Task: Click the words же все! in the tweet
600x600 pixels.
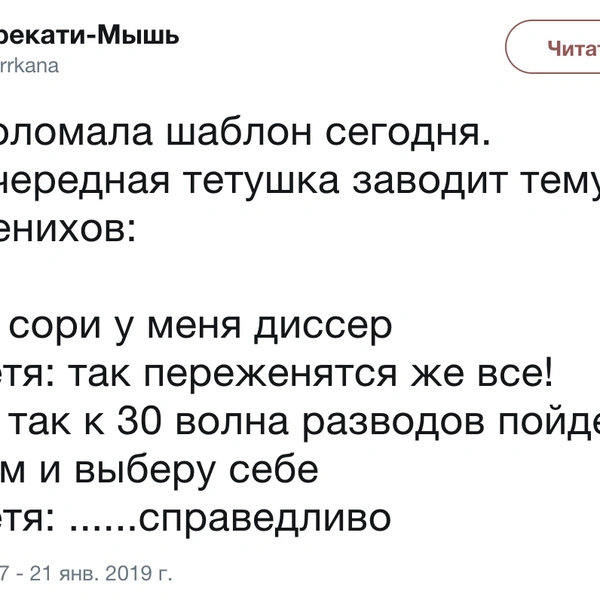Action: point(482,373)
